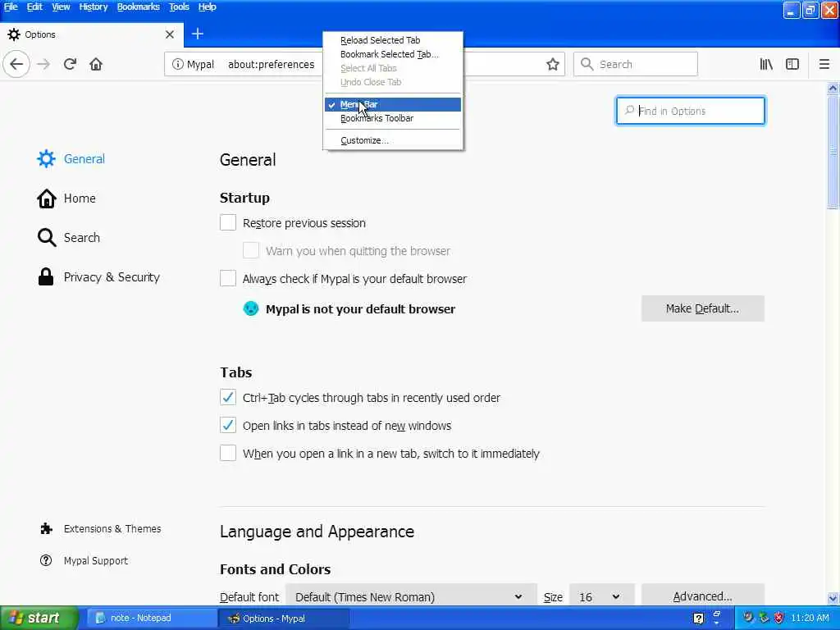Image resolution: width=840 pixels, height=630 pixels.
Task: Toggle the checked Menu Bar context item
Action: coord(393,104)
